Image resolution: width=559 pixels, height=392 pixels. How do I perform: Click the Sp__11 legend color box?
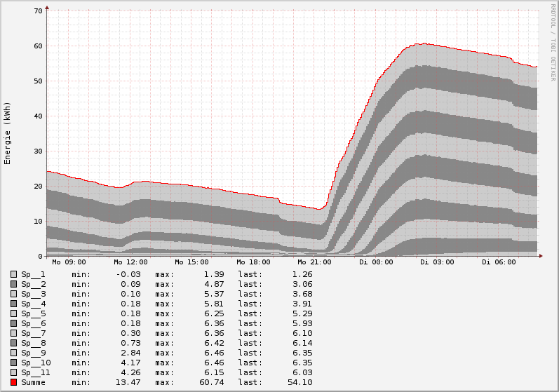[13, 372]
